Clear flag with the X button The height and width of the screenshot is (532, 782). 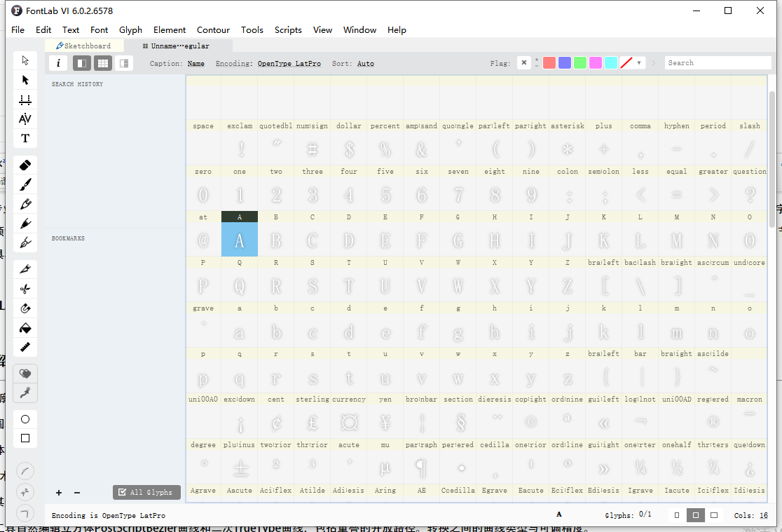pyautogui.click(x=523, y=62)
